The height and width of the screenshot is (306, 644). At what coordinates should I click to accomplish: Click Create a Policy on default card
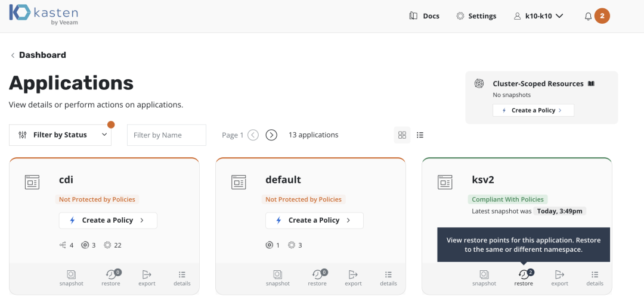coord(314,220)
